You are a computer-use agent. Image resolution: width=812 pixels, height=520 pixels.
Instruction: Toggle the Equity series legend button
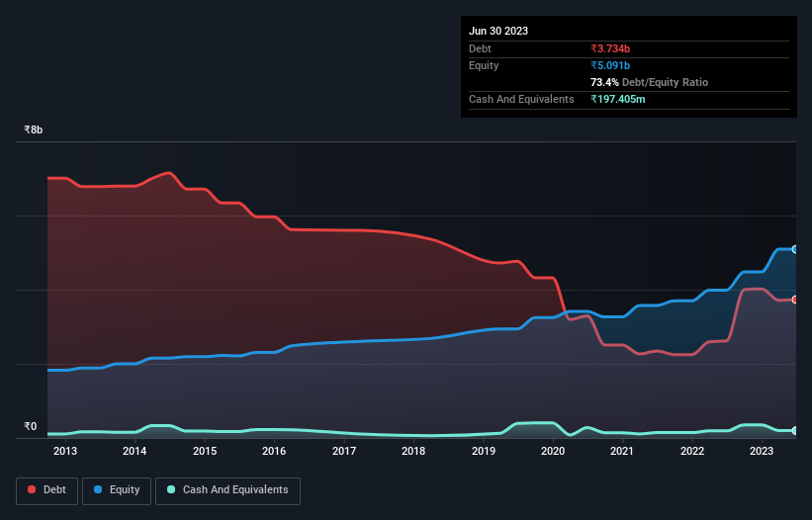click(117, 490)
